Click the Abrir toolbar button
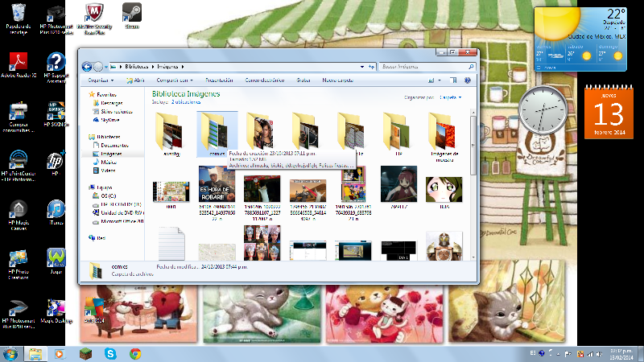 point(135,80)
